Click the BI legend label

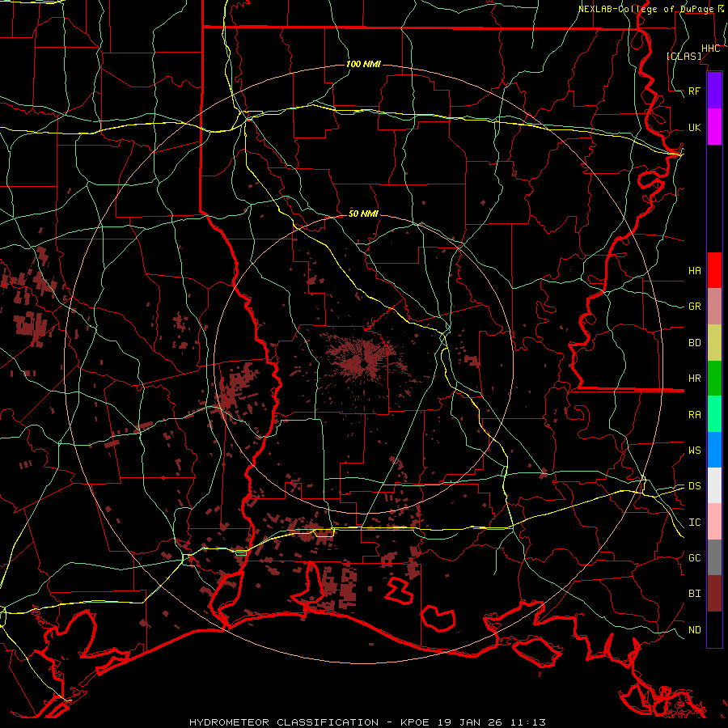pyautogui.click(x=694, y=594)
